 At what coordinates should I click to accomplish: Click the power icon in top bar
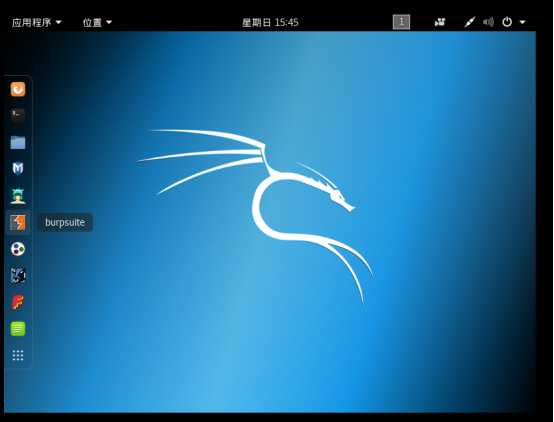tap(507, 22)
